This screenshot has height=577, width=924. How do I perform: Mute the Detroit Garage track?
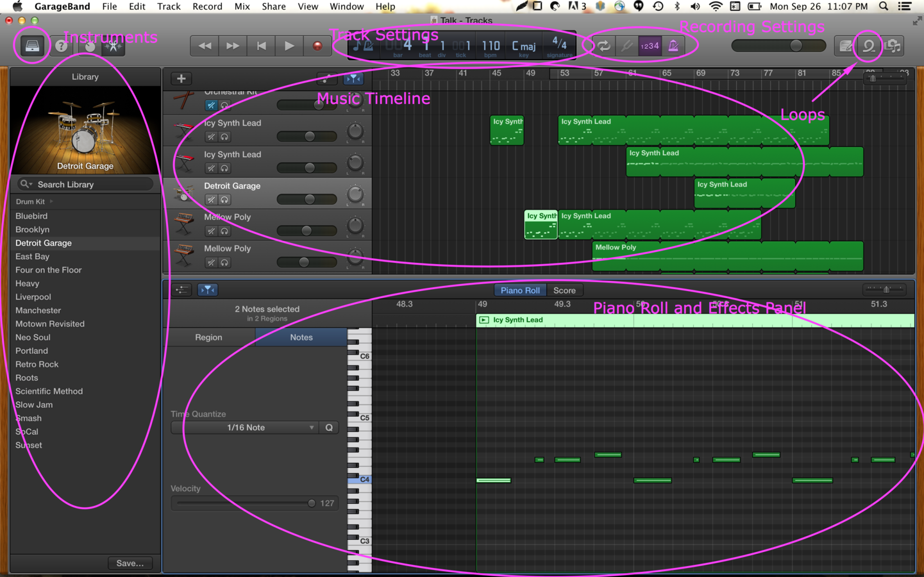[211, 199]
